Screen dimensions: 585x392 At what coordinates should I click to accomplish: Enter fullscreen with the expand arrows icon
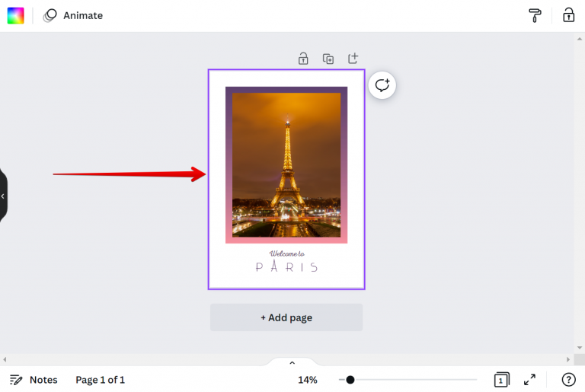pyautogui.click(x=529, y=380)
